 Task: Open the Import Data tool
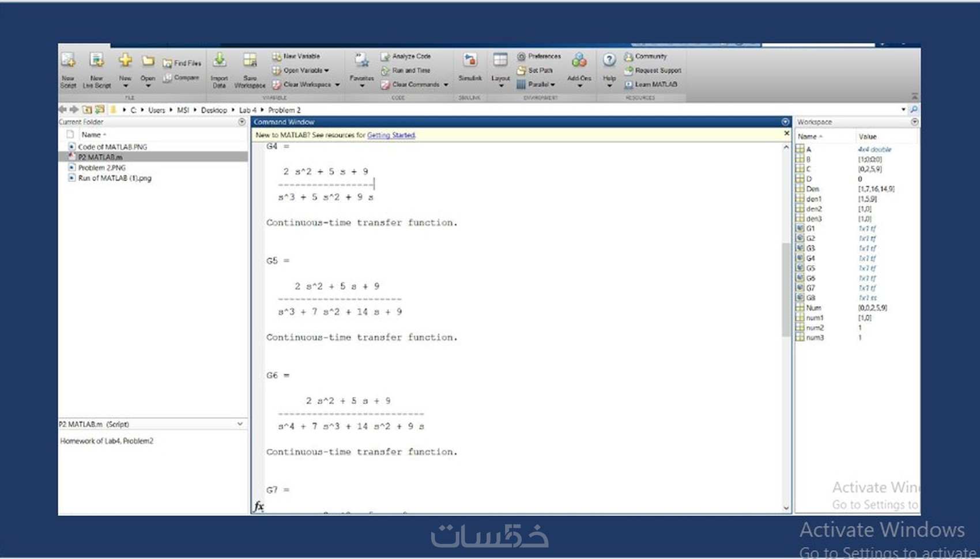[219, 70]
